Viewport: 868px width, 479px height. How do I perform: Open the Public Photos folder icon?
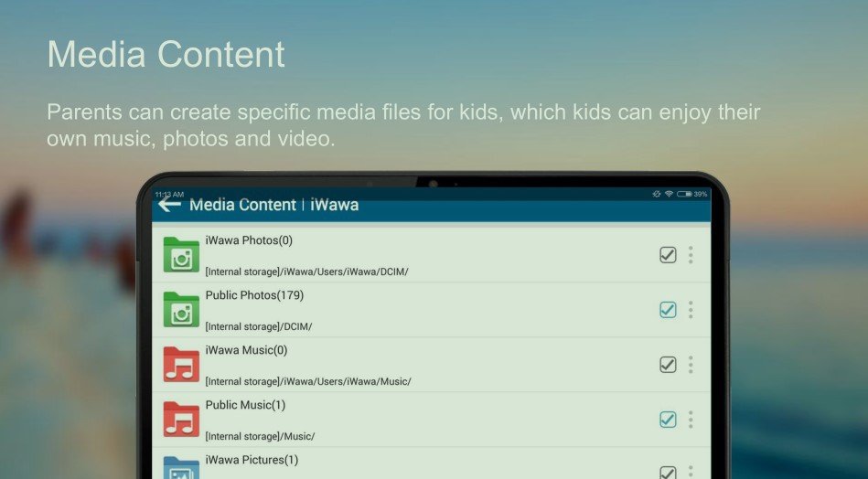click(181, 310)
